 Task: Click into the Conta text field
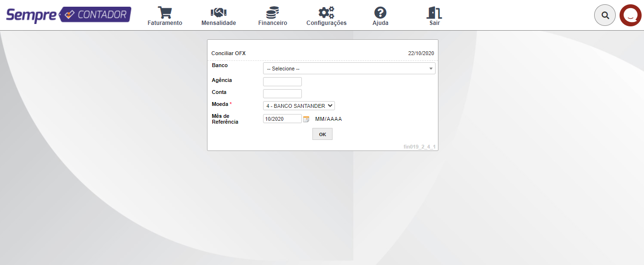point(282,93)
